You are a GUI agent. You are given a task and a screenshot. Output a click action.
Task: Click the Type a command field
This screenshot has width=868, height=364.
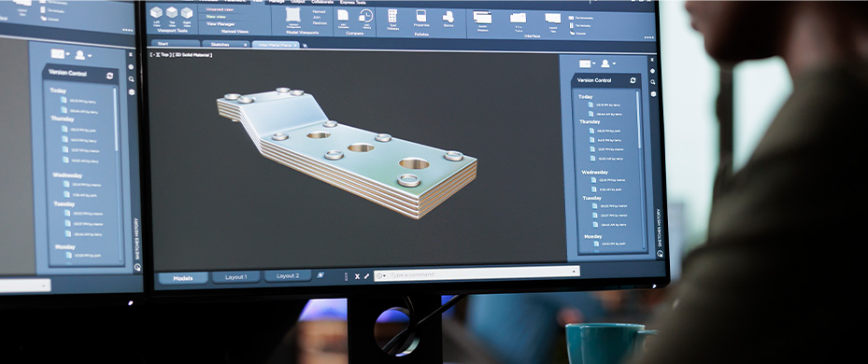[477, 273]
